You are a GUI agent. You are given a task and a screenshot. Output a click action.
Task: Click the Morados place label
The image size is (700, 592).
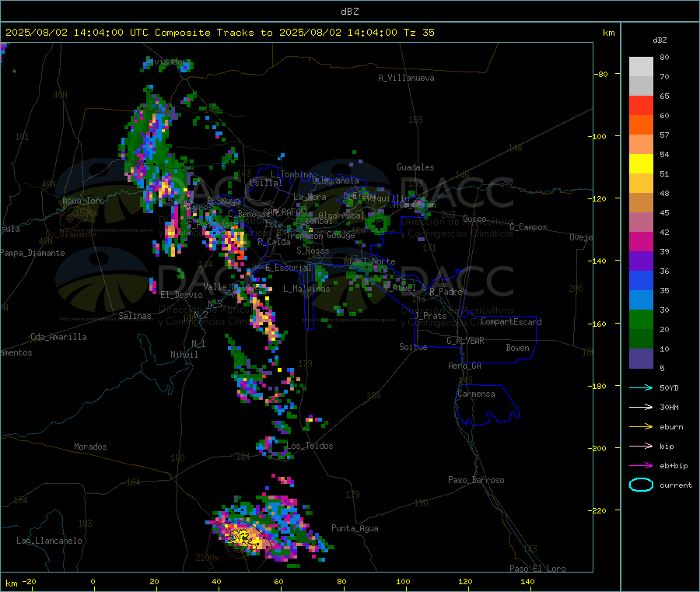coord(90,447)
